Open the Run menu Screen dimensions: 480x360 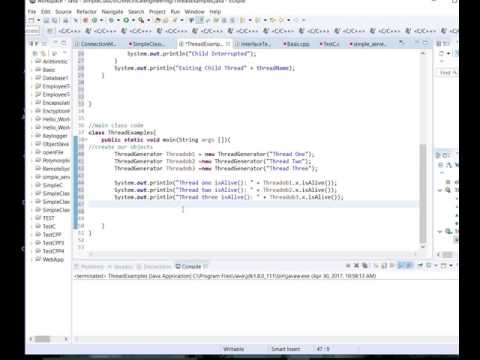(175, 12)
